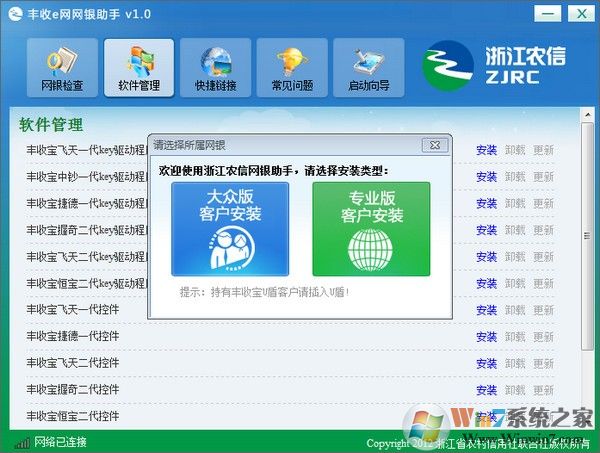The width and height of the screenshot is (600, 453).
Task: Launch the 启动向导 wizard icon
Action: coord(368,68)
